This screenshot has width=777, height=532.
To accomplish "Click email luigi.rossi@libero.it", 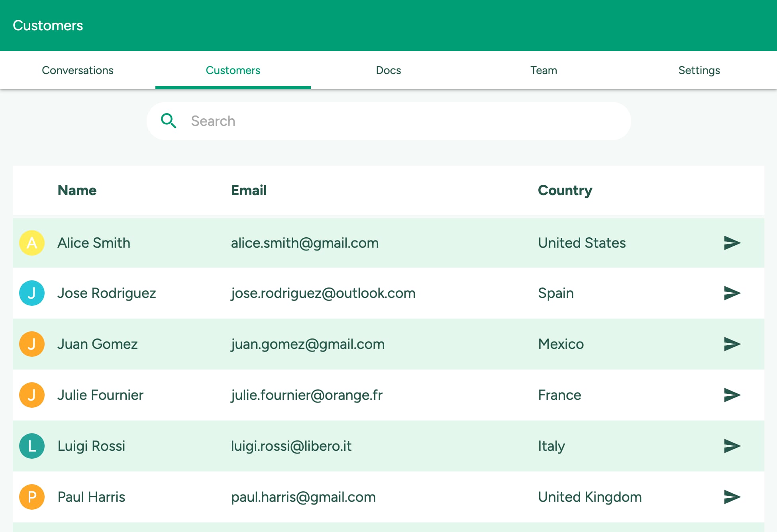I will tap(291, 446).
